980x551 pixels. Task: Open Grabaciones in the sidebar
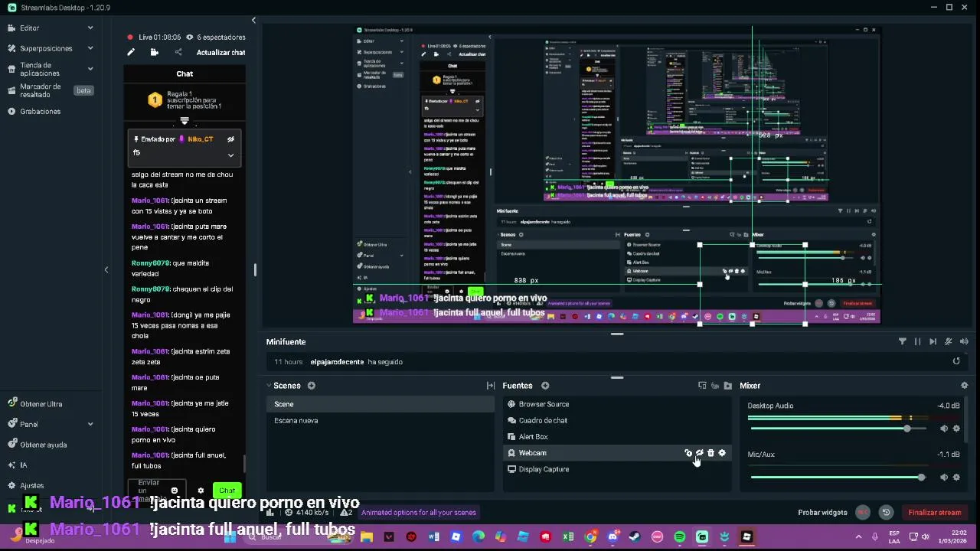coord(41,111)
